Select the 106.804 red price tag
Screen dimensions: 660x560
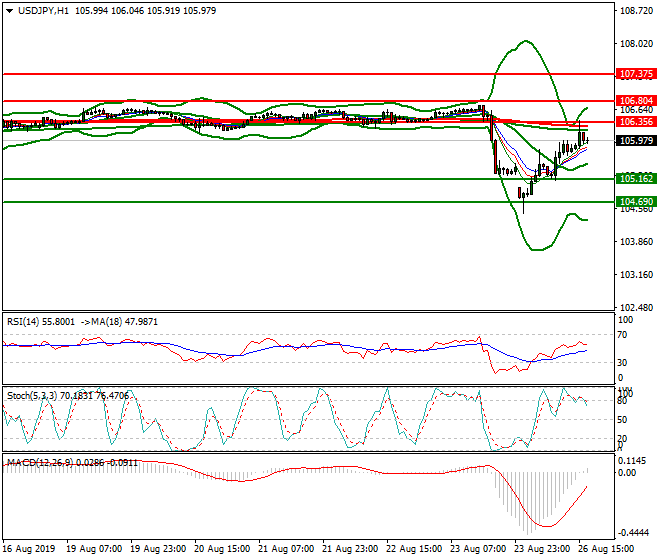(x=636, y=101)
